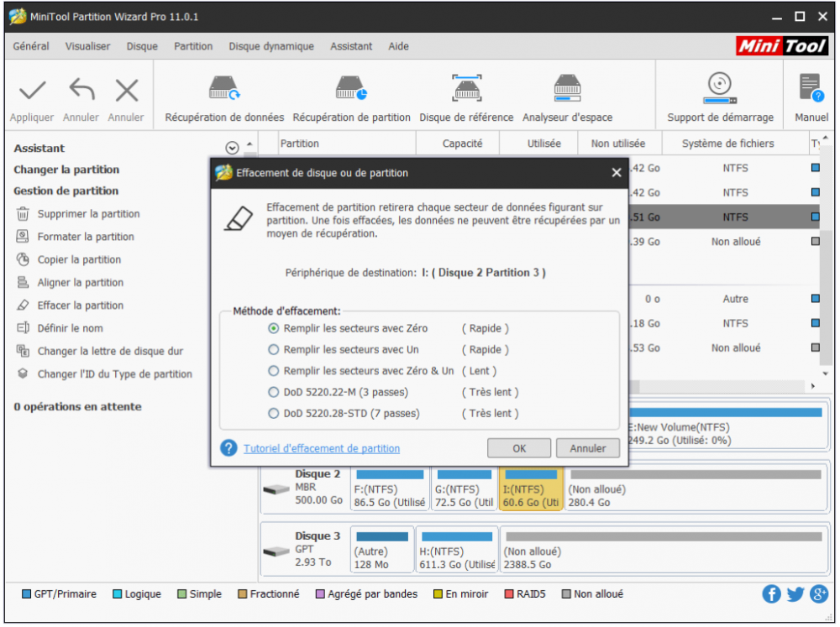
Task: Open the Récupération de partition tool
Action: click(351, 89)
